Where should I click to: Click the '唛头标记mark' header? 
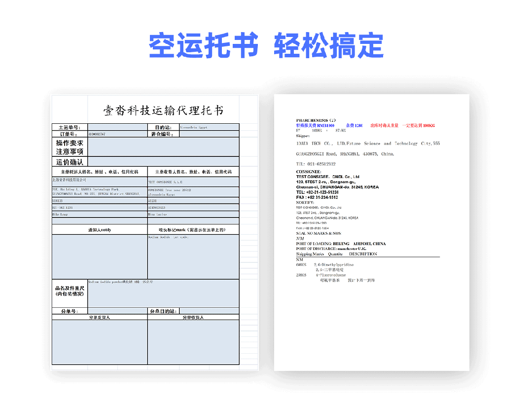pyautogui.click(x=193, y=230)
